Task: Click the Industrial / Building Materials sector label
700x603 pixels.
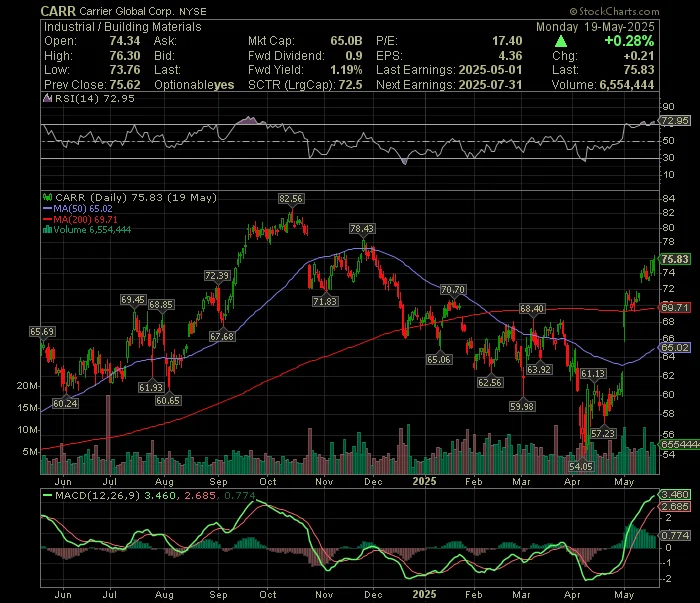Action: click(x=123, y=27)
